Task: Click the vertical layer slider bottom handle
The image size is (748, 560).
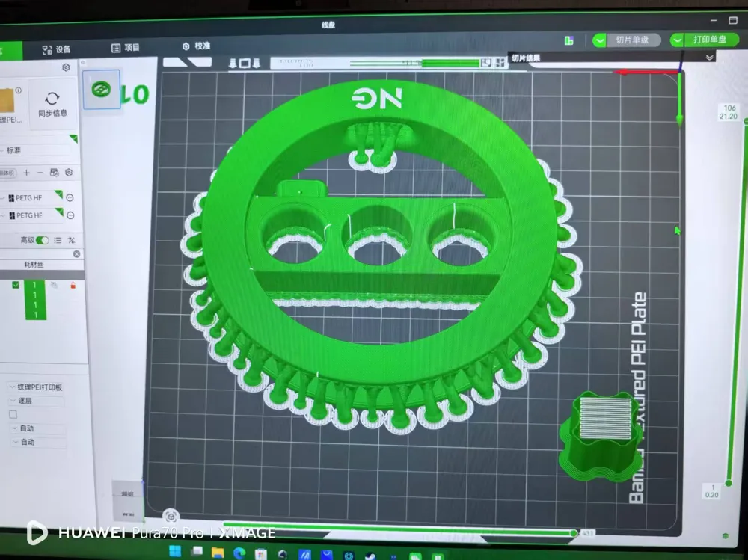Action: click(729, 483)
